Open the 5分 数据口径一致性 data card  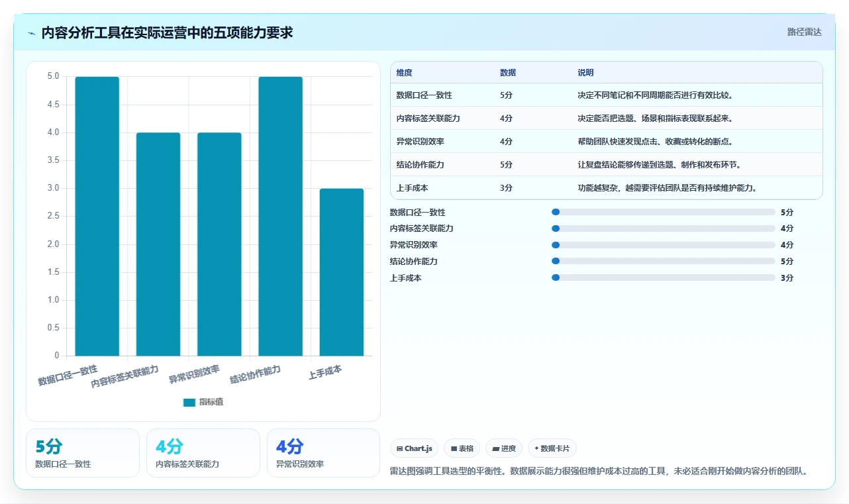(x=83, y=453)
